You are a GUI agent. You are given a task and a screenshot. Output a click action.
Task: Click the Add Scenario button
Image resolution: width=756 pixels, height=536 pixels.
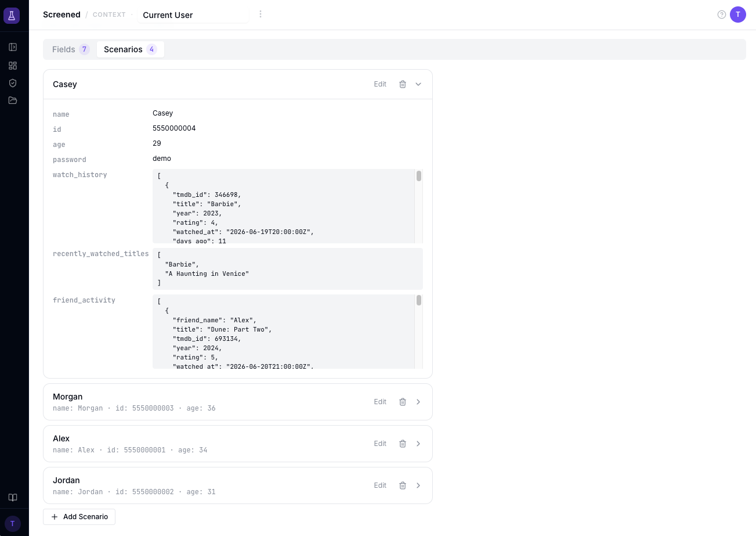coord(79,517)
